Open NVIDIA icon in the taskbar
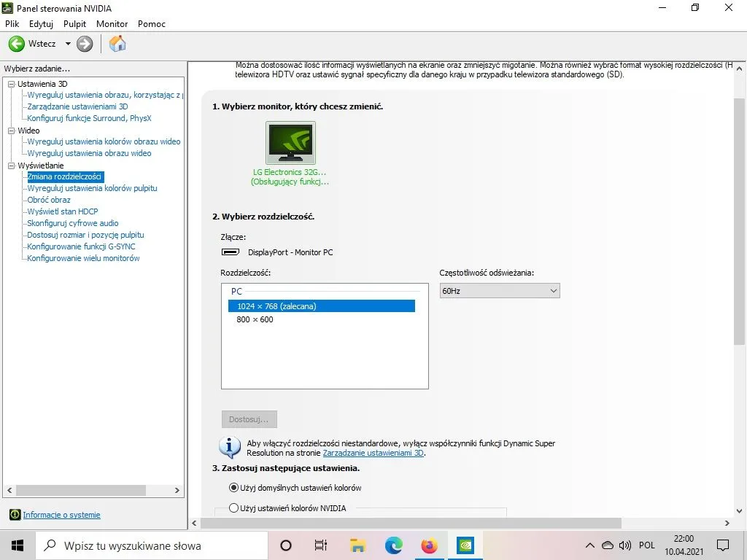Viewport: 747px width, 560px height. click(x=465, y=545)
